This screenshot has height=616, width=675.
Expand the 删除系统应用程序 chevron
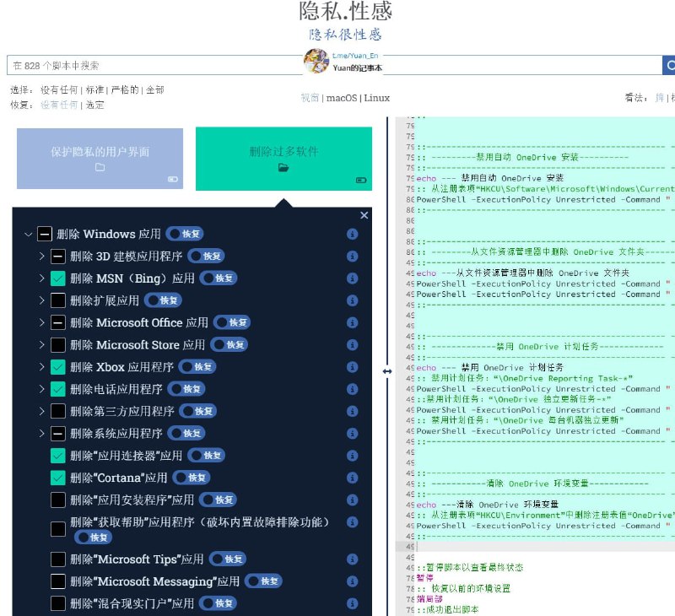coord(41,434)
